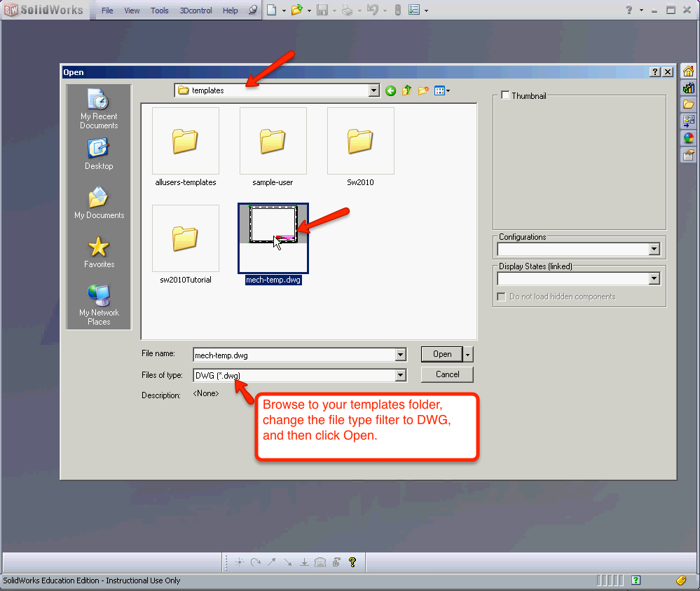Open Favorites star in places bar
Viewport: 700px width, 591px height.
point(99,252)
